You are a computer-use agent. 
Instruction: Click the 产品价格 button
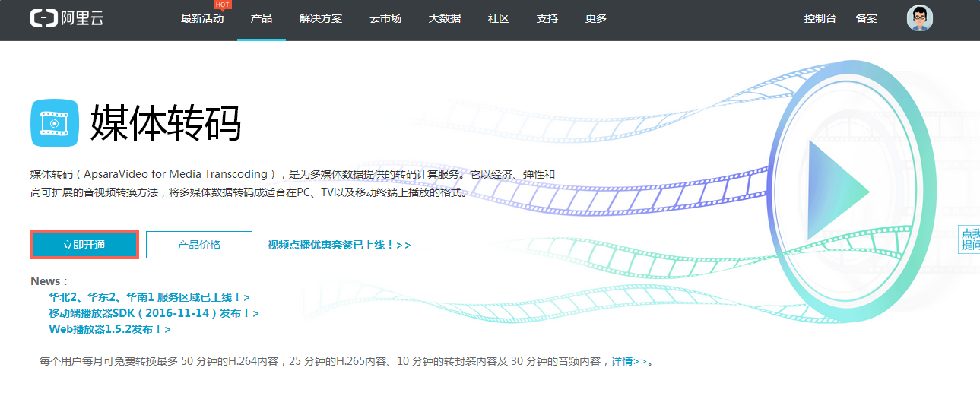pos(199,245)
